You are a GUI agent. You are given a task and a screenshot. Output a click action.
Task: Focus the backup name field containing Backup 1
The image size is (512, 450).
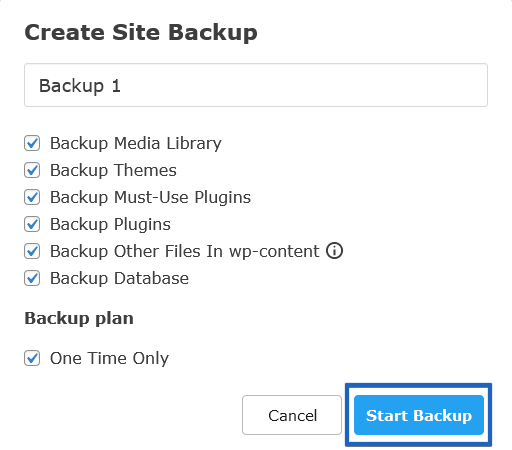[x=256, y=85]
